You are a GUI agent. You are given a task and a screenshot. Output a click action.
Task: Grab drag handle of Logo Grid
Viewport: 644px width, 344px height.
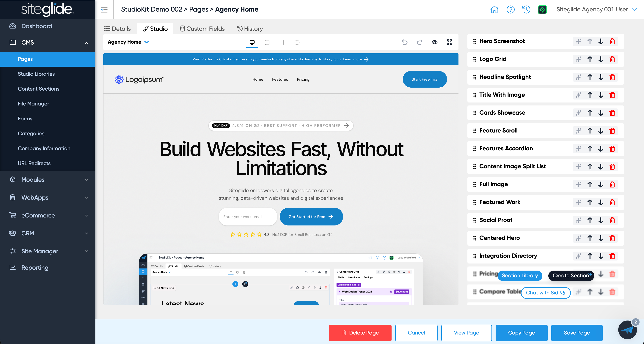(x=475, y=59)
